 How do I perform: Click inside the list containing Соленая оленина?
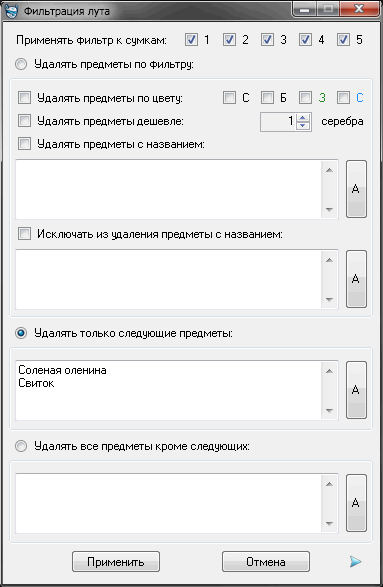168,390
